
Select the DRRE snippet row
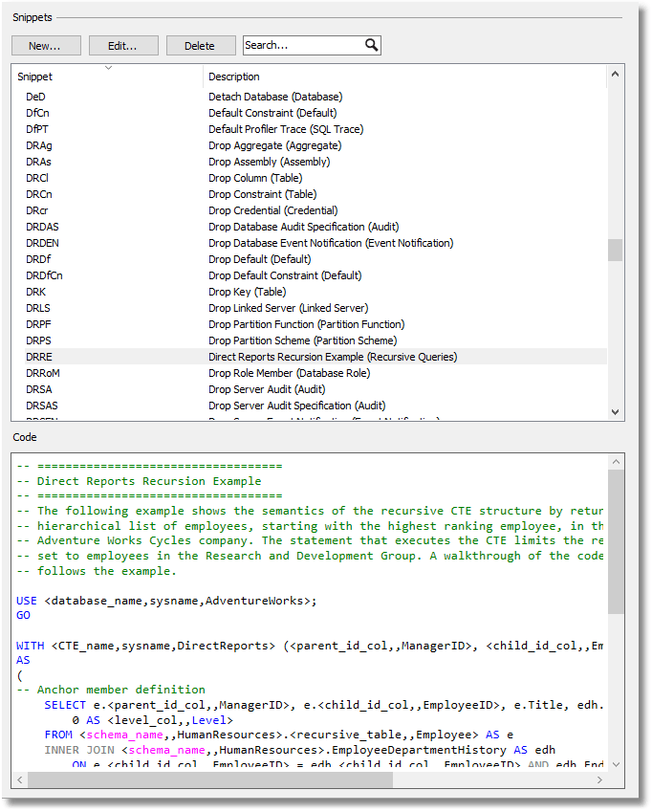pos(315,357)
